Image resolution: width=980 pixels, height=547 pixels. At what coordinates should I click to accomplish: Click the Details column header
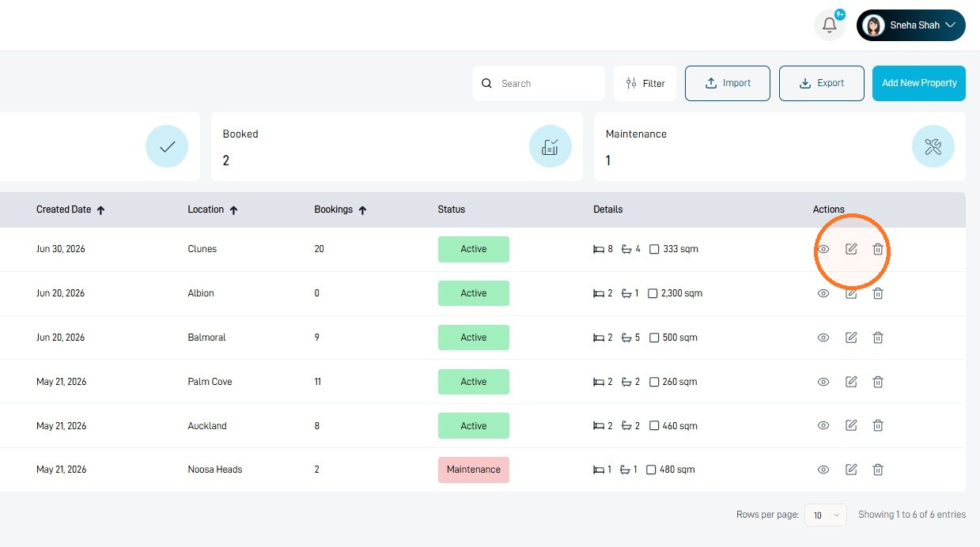(608, 209)
